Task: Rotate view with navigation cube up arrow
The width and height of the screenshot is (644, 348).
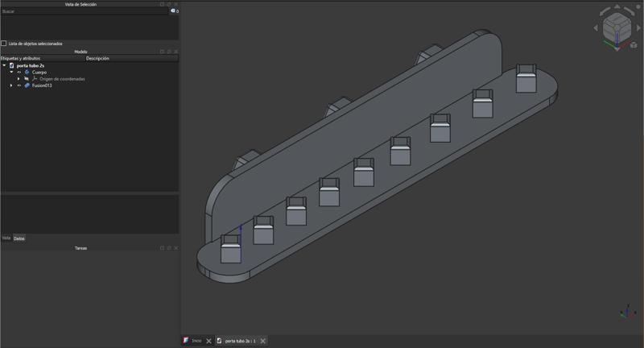Action: 617,7
